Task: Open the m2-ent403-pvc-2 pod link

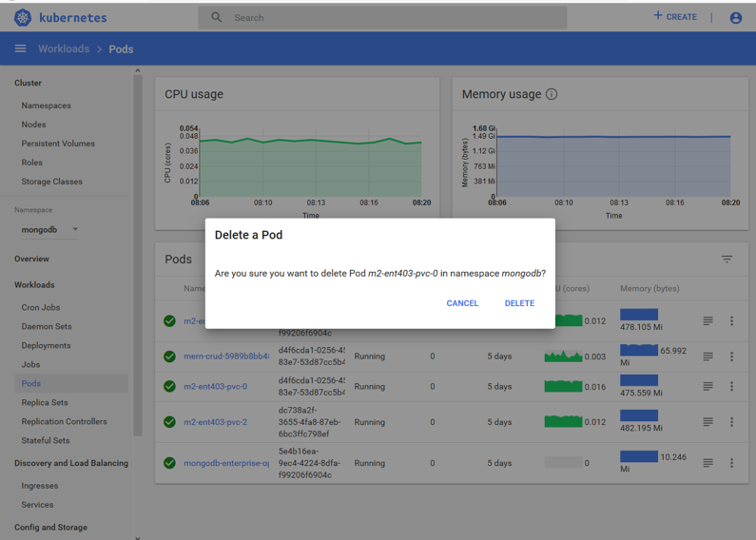Action: [215, 422]
